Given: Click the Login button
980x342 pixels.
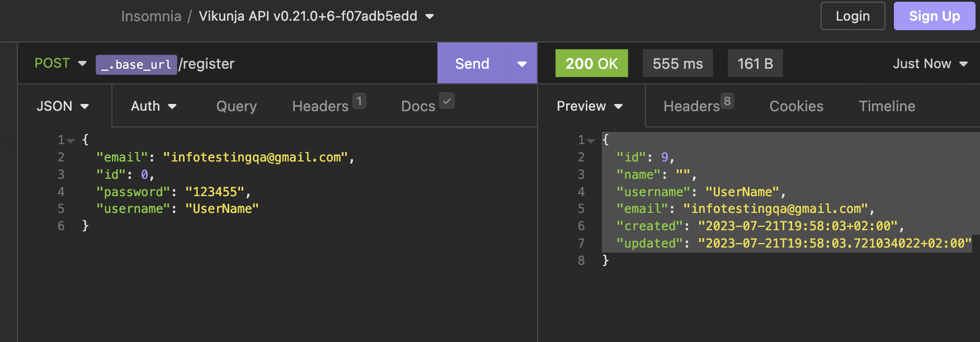Looking at the screenshot, I should 852,16.
